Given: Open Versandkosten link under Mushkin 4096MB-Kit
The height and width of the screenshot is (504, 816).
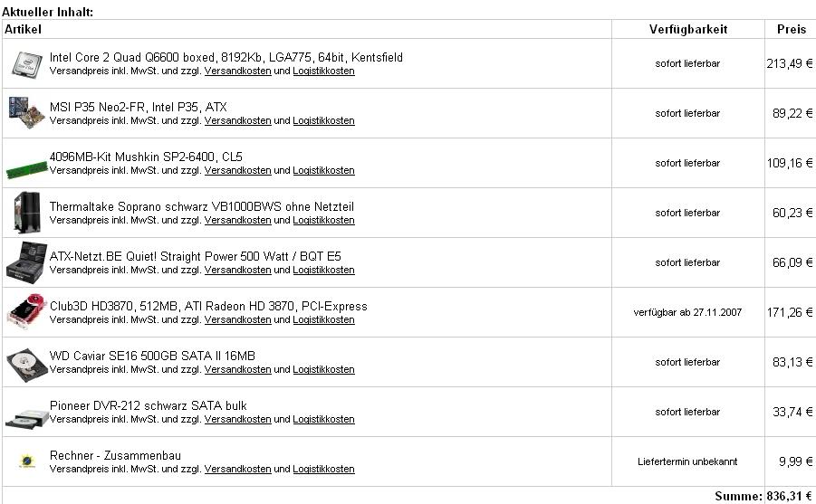Looking at the screenshot, I should pyautogui.click(x=238, y=171).
